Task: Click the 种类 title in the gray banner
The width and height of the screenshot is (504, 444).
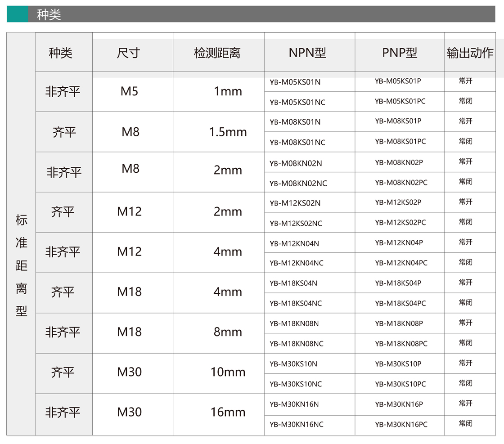Action: [x=49, y=14]
